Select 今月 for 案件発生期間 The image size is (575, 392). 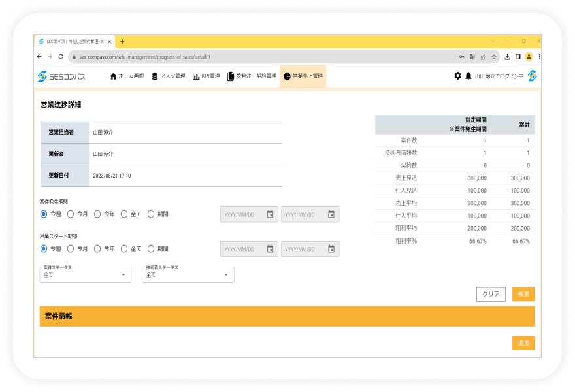(71, 214)
